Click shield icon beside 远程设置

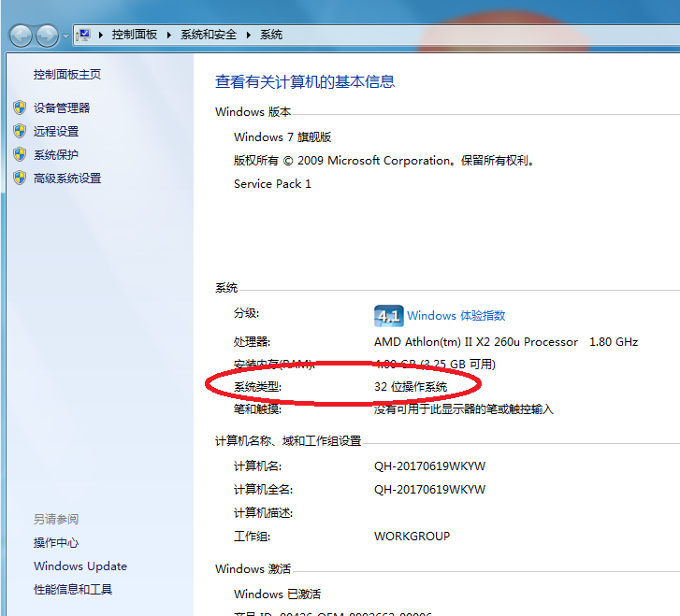(x=20, y=131)
